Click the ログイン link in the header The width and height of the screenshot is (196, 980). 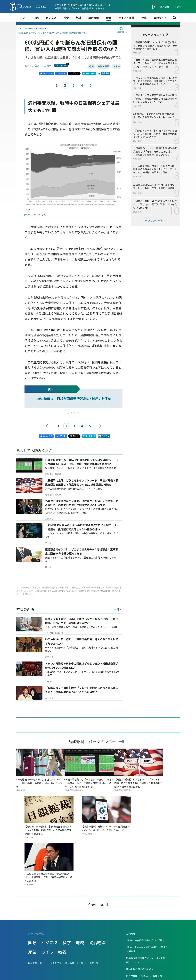[x=179, y=7]
